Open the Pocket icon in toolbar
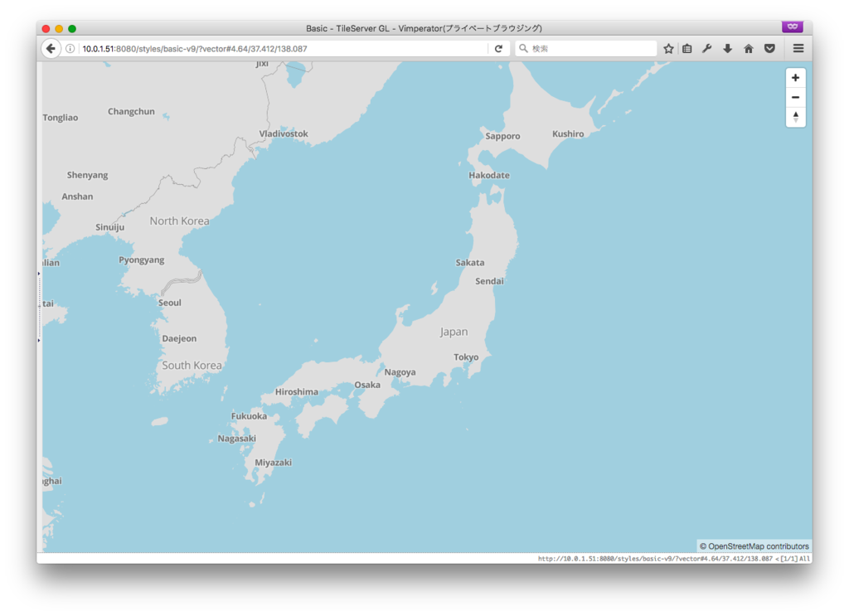849x616 pixels. pos(770,49)
